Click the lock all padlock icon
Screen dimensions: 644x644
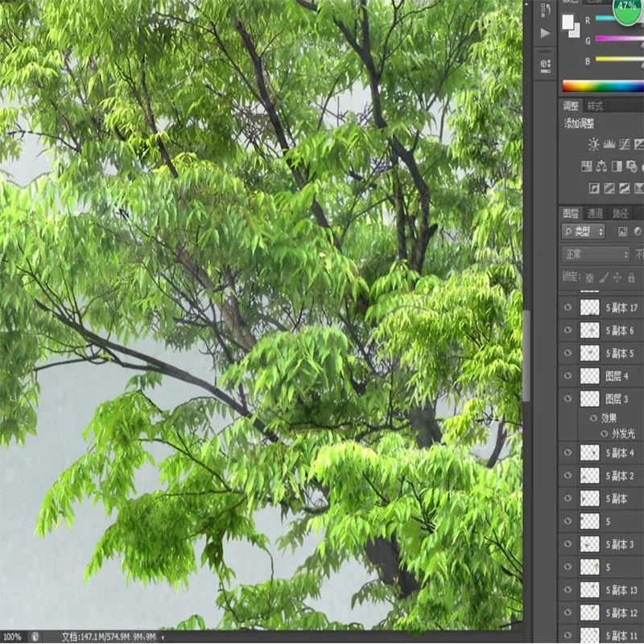(631, 277)
